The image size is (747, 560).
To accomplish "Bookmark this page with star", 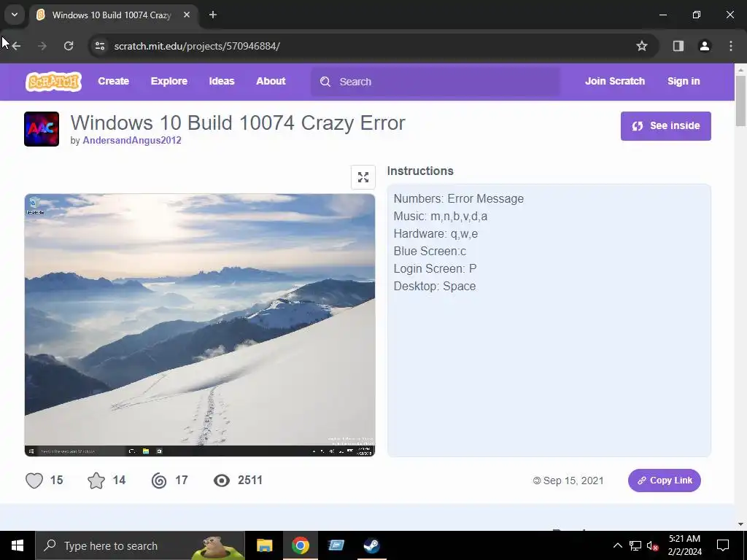I will coord(642,46).
